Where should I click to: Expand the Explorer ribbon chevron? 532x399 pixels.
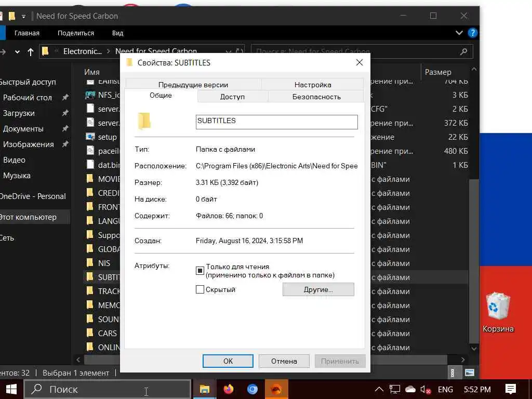[x=459, y=33]
